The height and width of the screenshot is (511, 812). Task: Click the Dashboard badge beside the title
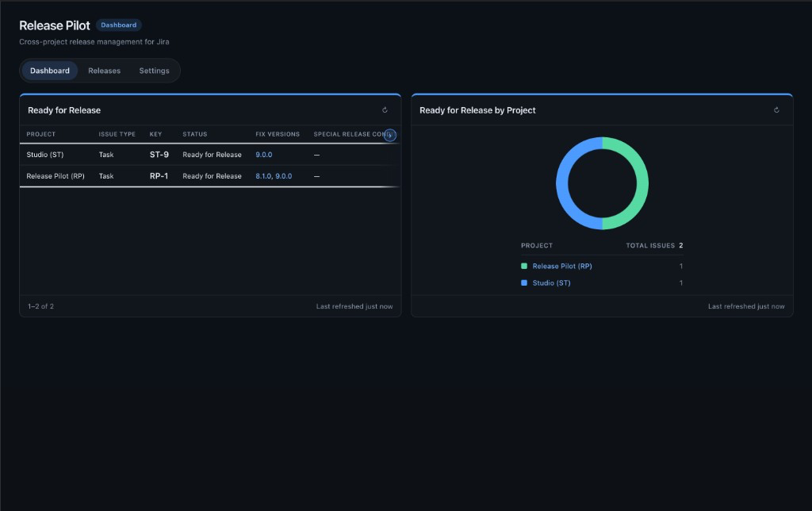[119, 25]
